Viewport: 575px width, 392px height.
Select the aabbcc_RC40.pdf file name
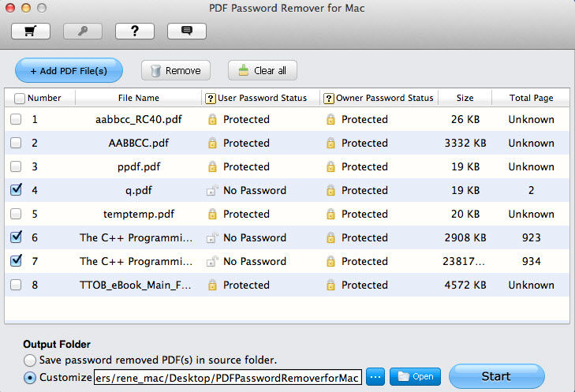139,120
